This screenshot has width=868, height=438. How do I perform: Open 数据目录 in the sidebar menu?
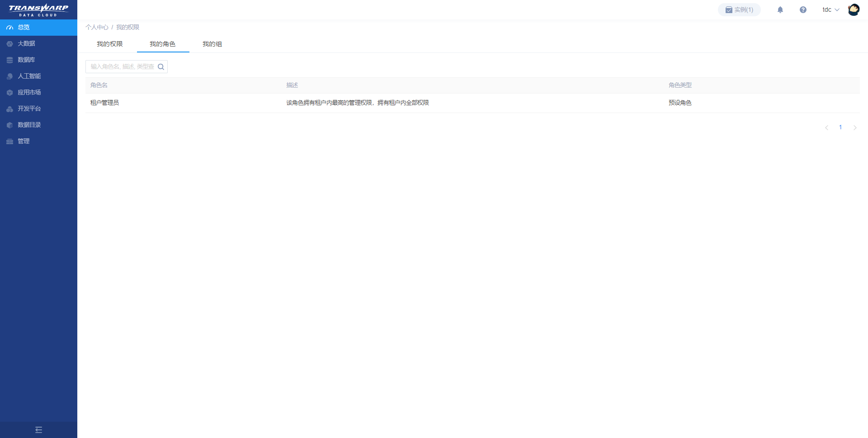pos(38,125)
